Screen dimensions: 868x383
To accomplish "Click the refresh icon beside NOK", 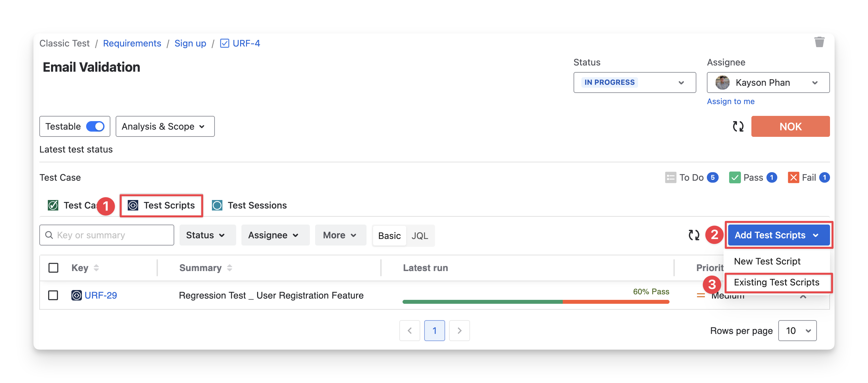I will [x=738, y=126].
